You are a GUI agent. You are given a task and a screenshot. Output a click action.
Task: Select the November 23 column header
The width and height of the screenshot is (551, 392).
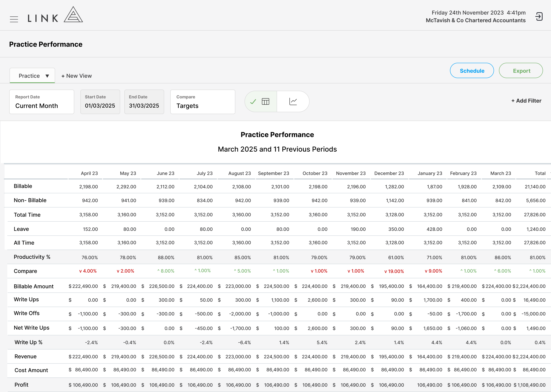tap(351, 173)
